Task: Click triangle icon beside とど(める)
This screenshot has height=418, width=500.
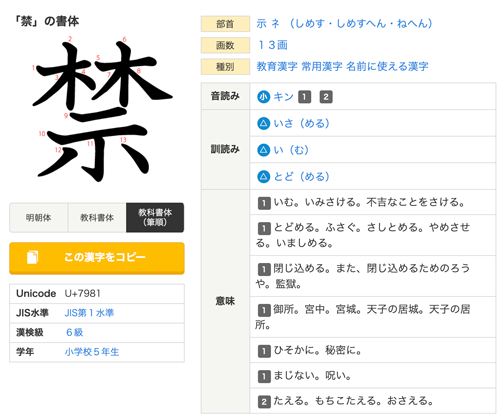Action: (x=263, y=177)
